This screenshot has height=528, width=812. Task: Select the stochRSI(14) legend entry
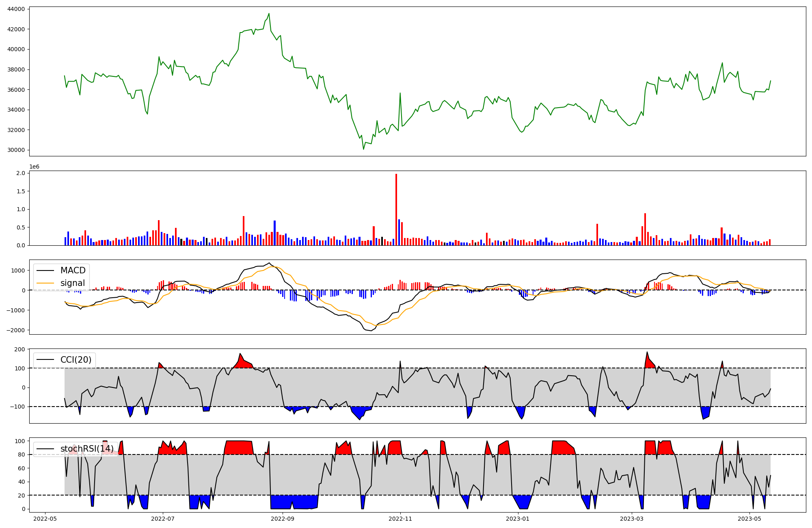87,449
